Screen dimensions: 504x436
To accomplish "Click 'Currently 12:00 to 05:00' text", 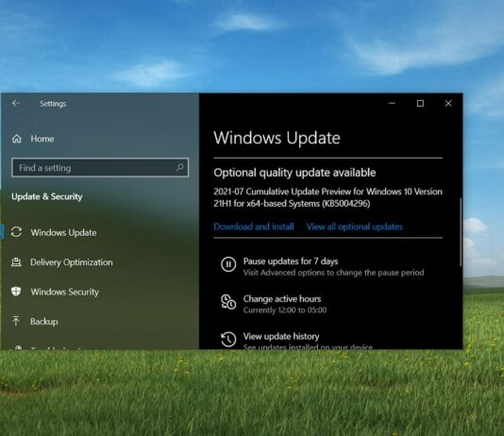I will pos(285,310).
